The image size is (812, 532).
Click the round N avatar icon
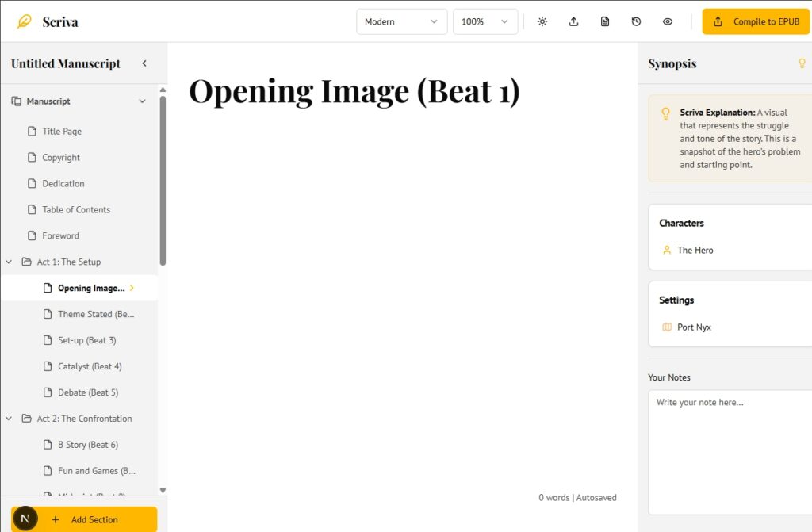coord(25,519)
